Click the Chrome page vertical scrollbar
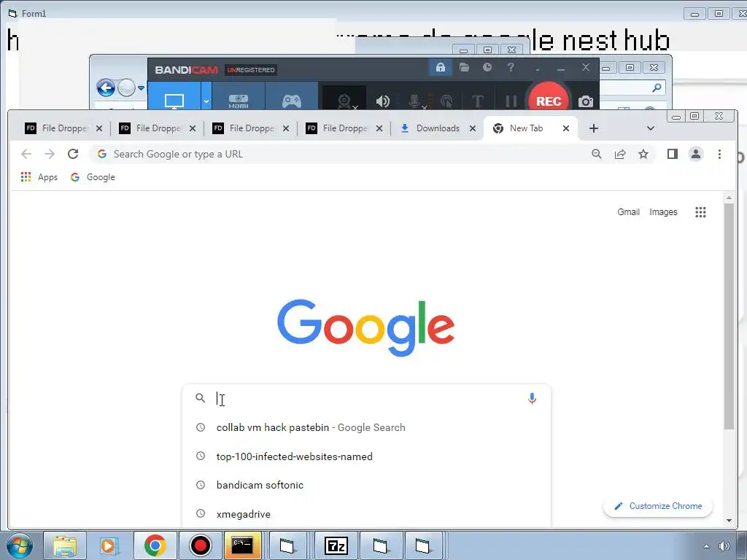The image size is (747, 560). 729,316
